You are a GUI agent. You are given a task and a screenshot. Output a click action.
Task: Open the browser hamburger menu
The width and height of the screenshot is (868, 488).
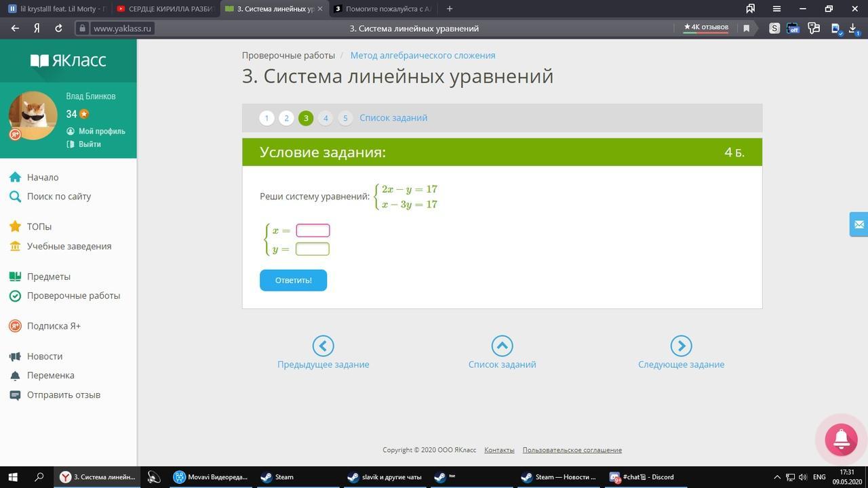pyautogui.click(x=777, y=9)
